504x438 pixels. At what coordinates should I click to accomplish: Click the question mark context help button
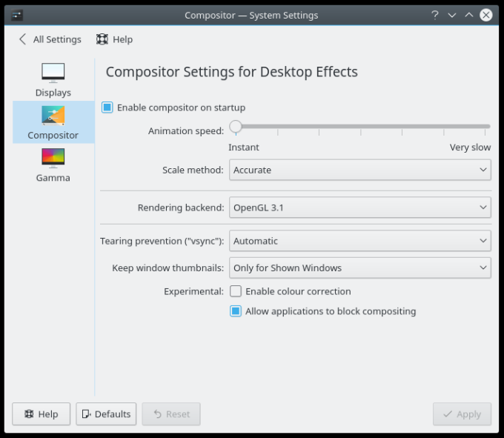click(x=434, y=15)
